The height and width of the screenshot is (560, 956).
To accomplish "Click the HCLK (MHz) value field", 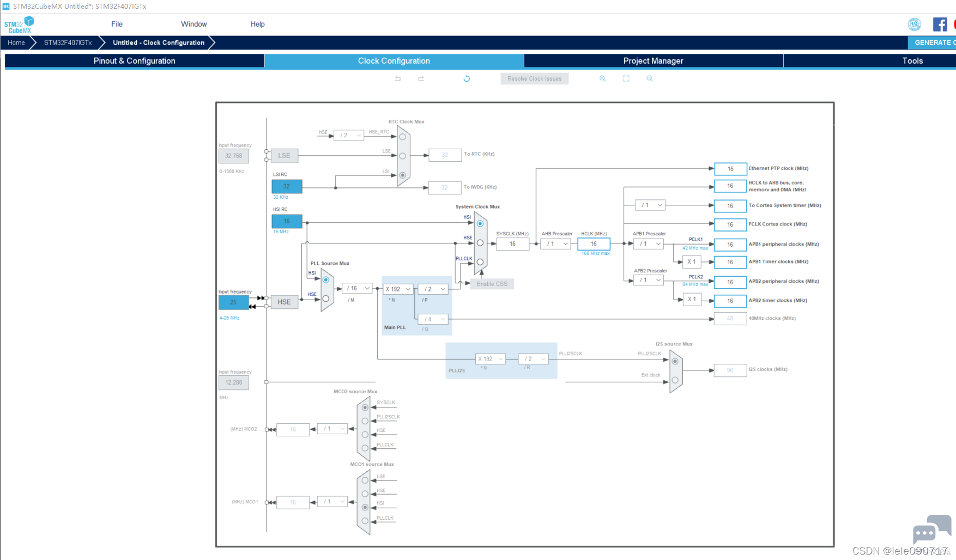I will coord(594,244).
